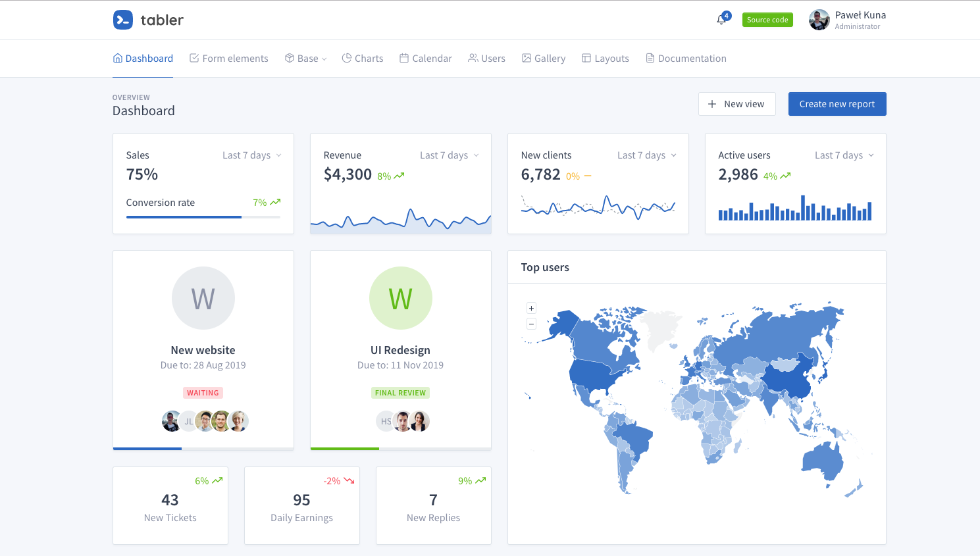
Task: Expand Sales Last 7 days dropdown
Action: tap(252, 155)
